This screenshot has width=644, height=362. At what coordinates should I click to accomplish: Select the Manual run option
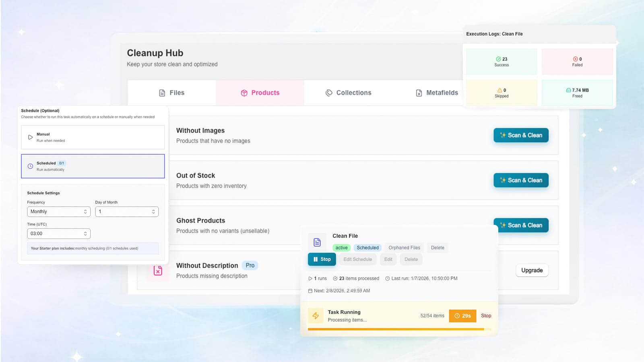pos(93,137)
